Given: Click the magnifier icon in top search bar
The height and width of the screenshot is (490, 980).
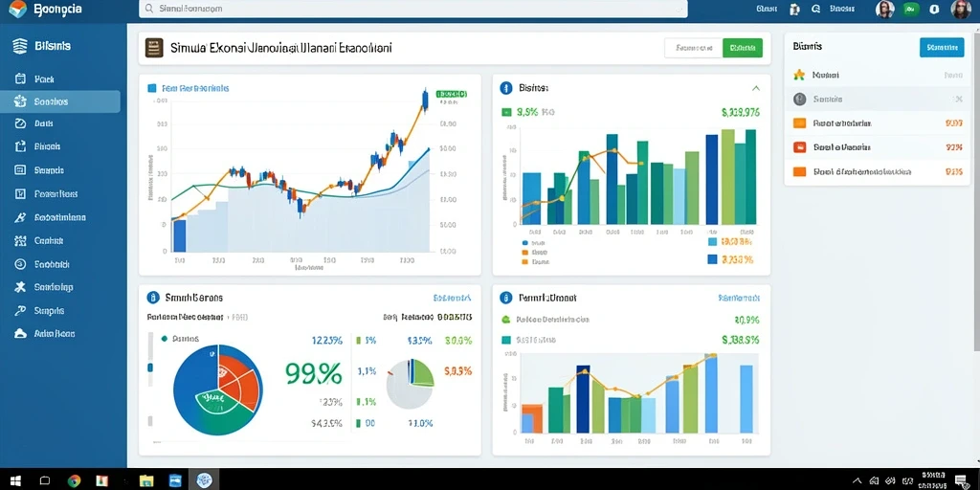Looking at the screenshot, I should click(x=148, y=9).
